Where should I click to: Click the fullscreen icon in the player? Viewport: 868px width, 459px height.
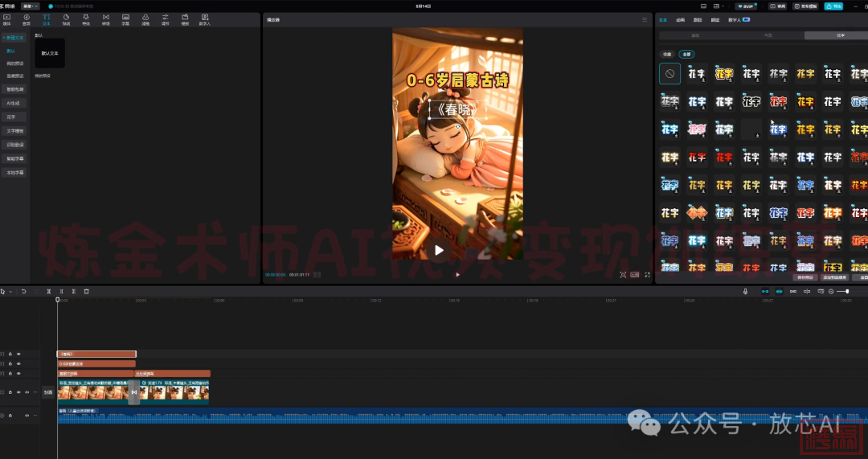[648, 274]
